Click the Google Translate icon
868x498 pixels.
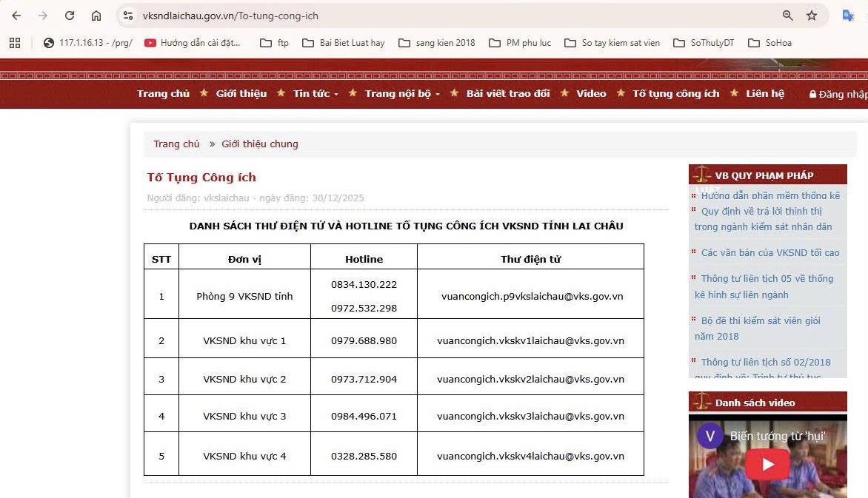click(x=849, y=16)
